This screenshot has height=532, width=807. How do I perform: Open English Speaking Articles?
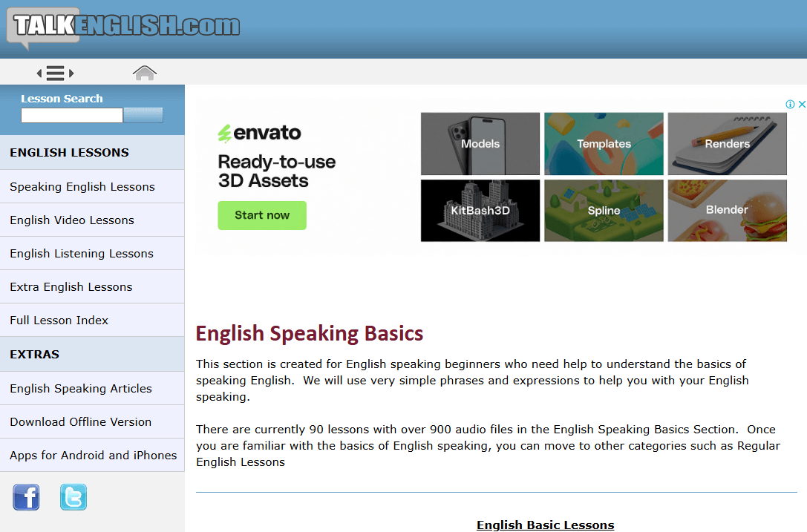click(92, 389)
